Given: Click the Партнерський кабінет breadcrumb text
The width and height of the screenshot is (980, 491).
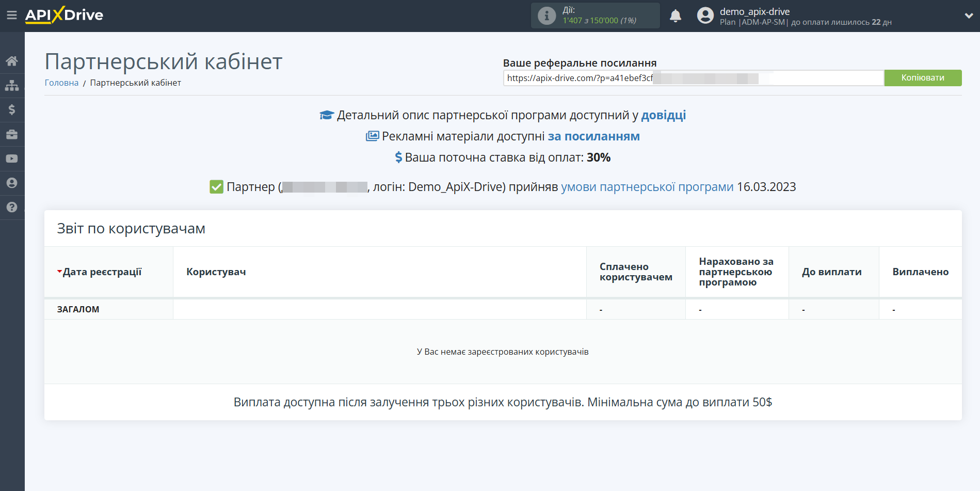Looking at the screenshot, I should [135, 83].
